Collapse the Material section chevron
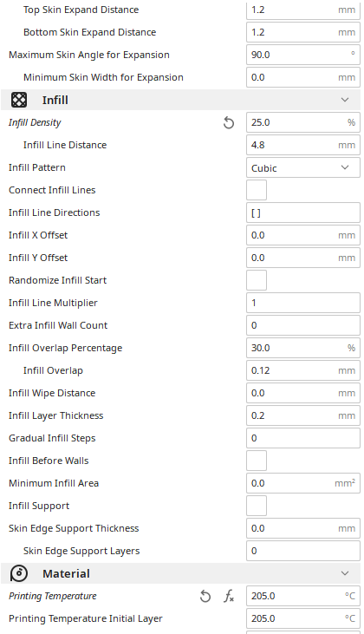Viewport: 364px width, 634px height. (x=345, y=573)
